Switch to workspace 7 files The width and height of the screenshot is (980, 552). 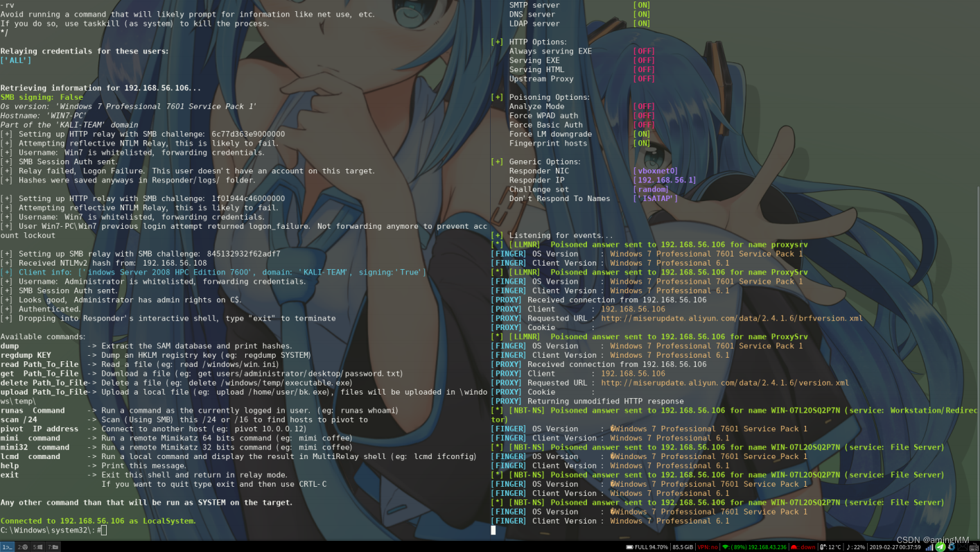pyautogui.click(x=53, y=547)
